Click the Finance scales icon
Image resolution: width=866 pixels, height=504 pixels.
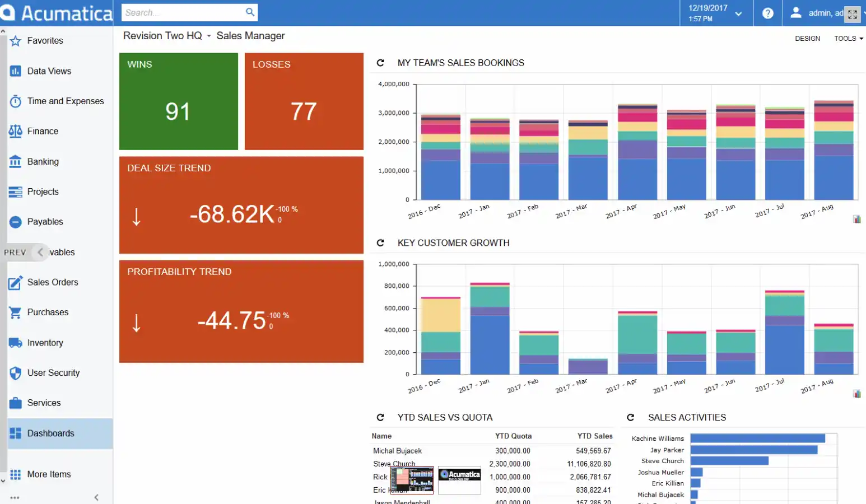(16, 132)
